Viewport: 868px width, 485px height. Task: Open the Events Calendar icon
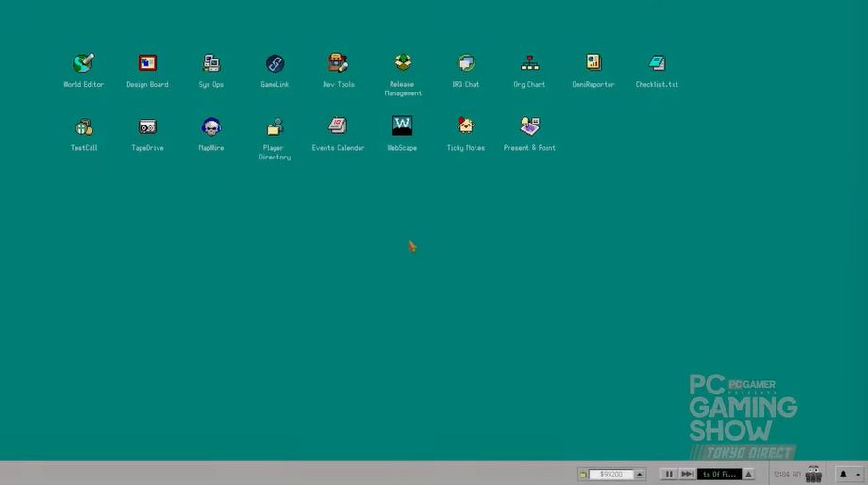[338, 126]
